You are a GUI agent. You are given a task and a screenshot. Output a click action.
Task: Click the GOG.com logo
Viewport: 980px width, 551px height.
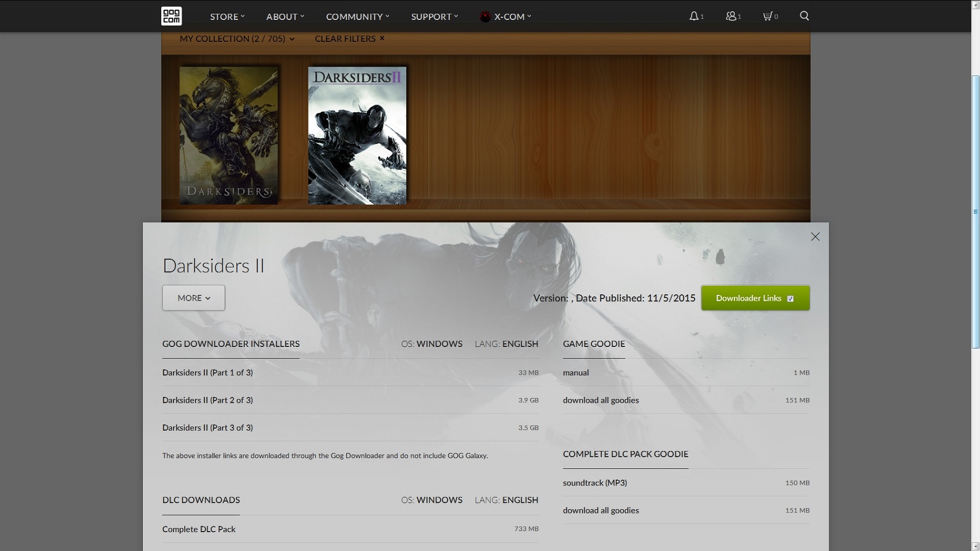click(171, 16)
